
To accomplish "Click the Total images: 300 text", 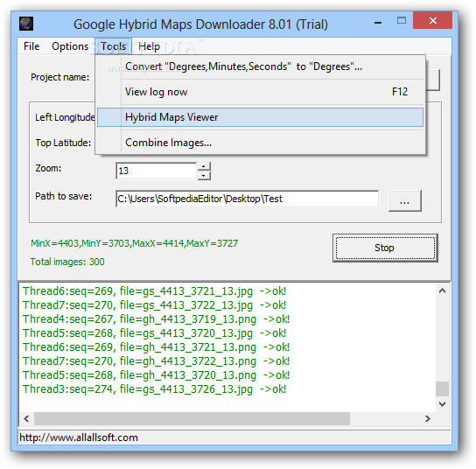I will click(x=67, y=262).
